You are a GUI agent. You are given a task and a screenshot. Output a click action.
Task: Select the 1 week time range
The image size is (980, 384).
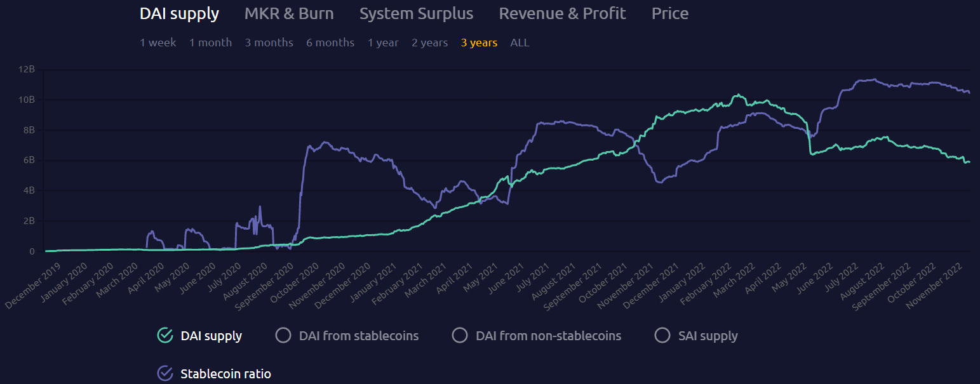pyautogui.click(x=158, y=43)
